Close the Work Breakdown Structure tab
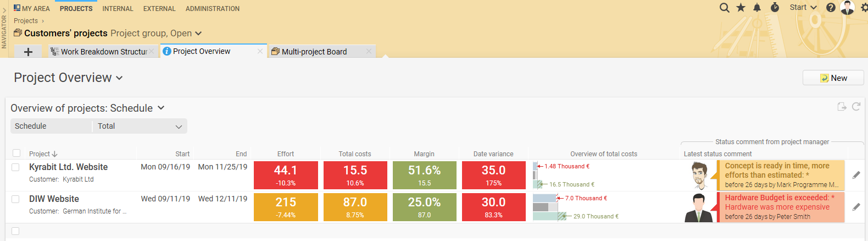Viewport: 868px width, 241px height. pos(152,51)
